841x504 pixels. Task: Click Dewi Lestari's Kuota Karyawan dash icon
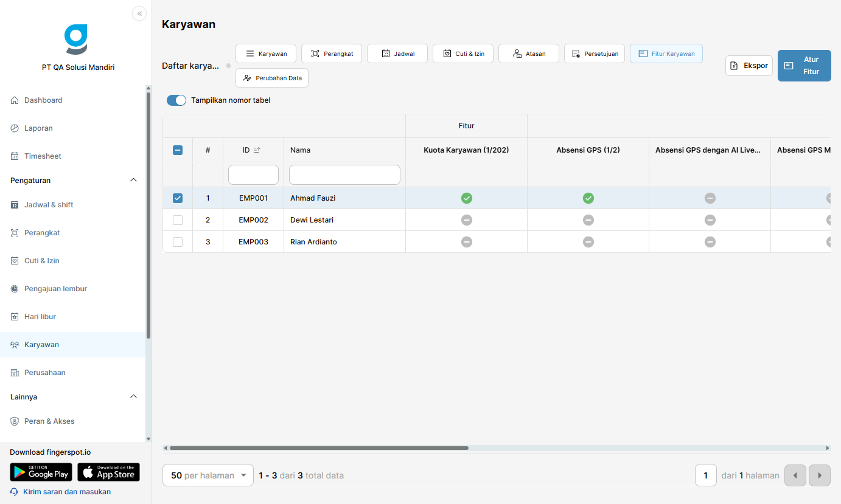point(467,220)
